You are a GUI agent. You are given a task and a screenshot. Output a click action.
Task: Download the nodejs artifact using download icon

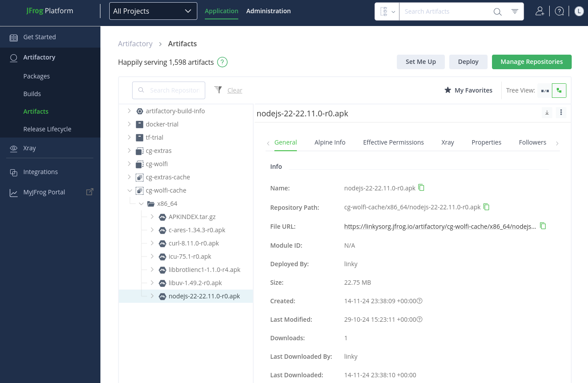tap(547, 113)
